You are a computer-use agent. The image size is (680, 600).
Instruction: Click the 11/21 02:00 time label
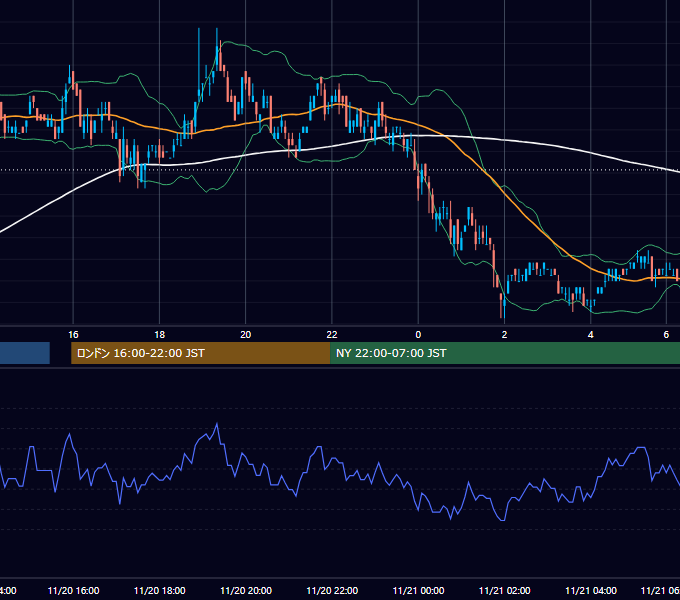(x=504, y=590)
